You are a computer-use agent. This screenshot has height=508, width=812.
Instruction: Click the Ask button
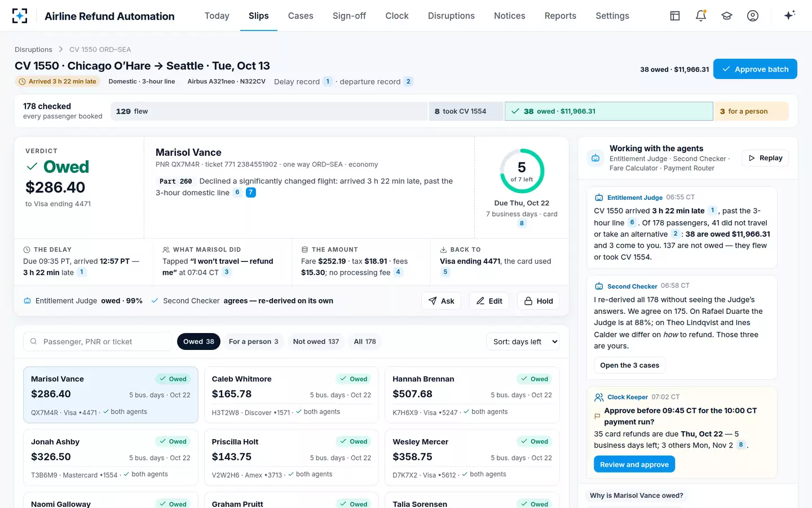441,301
